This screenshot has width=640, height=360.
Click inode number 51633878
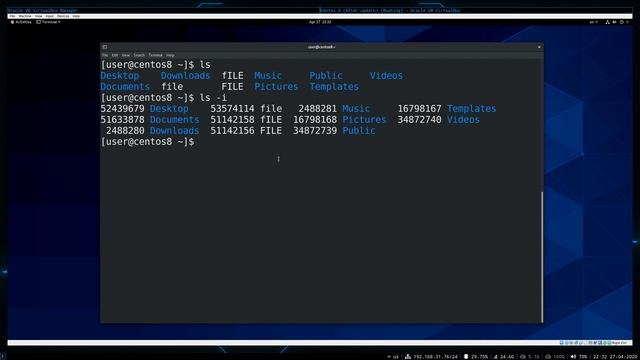click(x=122, y=120)
